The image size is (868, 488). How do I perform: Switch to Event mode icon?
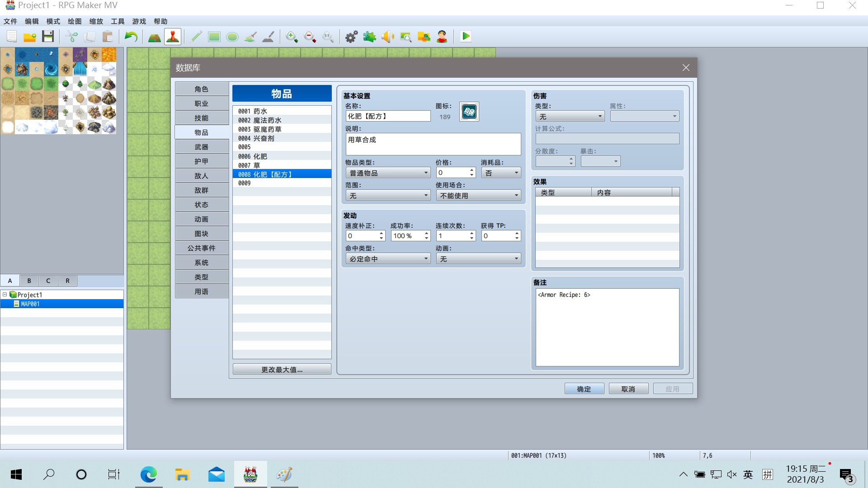[x=173, y=37]
